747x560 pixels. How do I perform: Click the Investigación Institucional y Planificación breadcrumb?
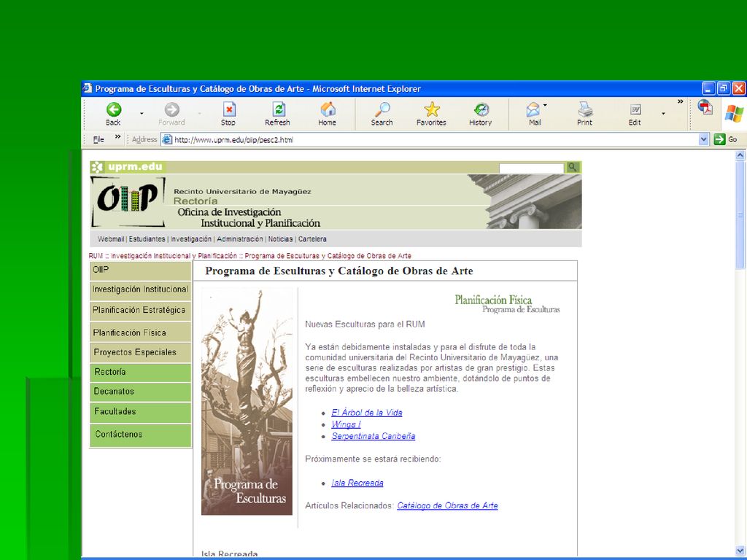click(174, 256)
